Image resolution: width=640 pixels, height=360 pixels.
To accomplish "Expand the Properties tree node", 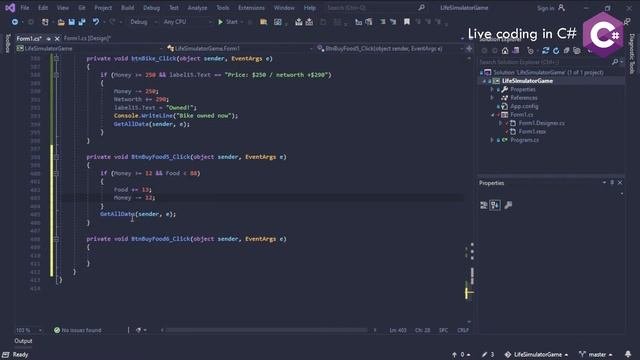I will pyautogui.click(x=492, y=89).
